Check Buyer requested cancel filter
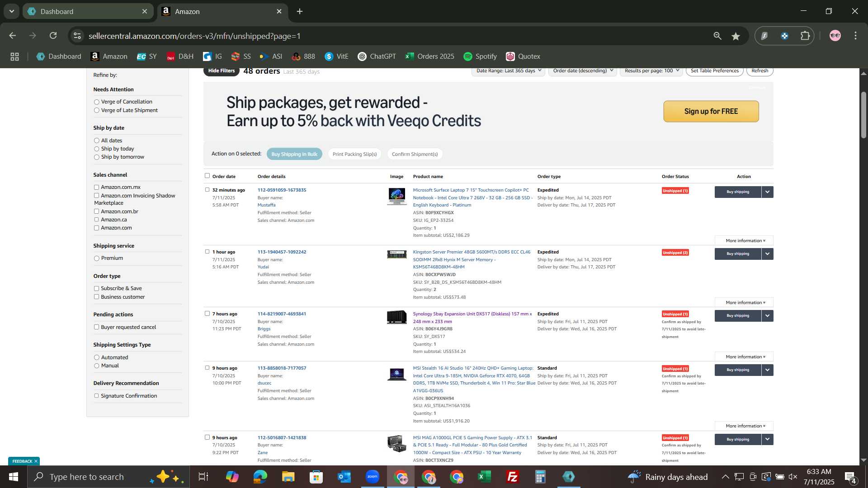Viewport: 868px width, 488px height. tap(96, 327)
